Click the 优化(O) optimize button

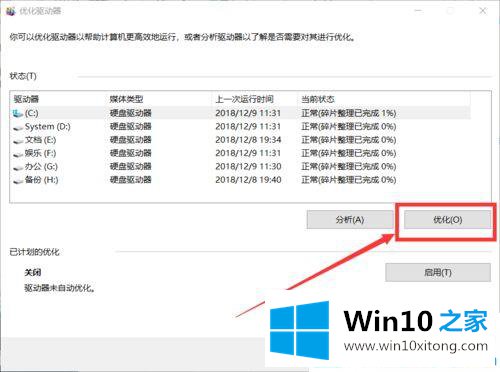pyautogui.click(x=447, y=219)
